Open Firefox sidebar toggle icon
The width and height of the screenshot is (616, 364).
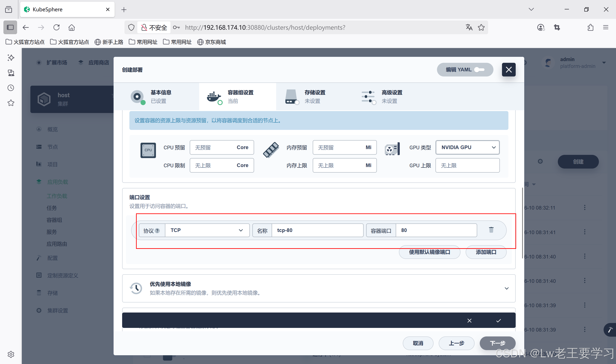[10, 27]
